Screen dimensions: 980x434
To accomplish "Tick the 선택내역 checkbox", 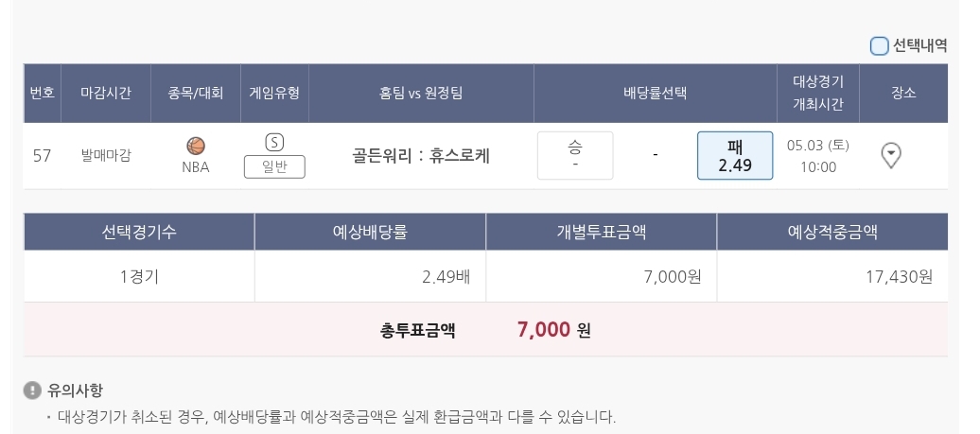I will [879, 45].
